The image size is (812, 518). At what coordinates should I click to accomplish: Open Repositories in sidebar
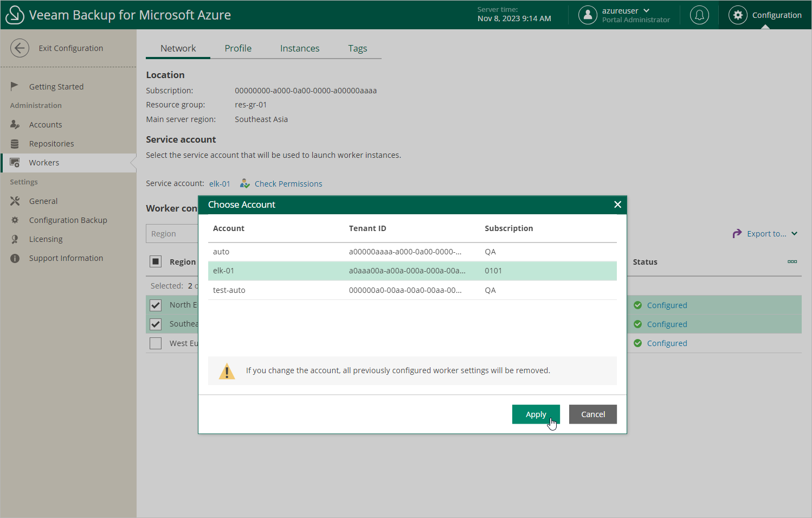[x=51, y=144]
